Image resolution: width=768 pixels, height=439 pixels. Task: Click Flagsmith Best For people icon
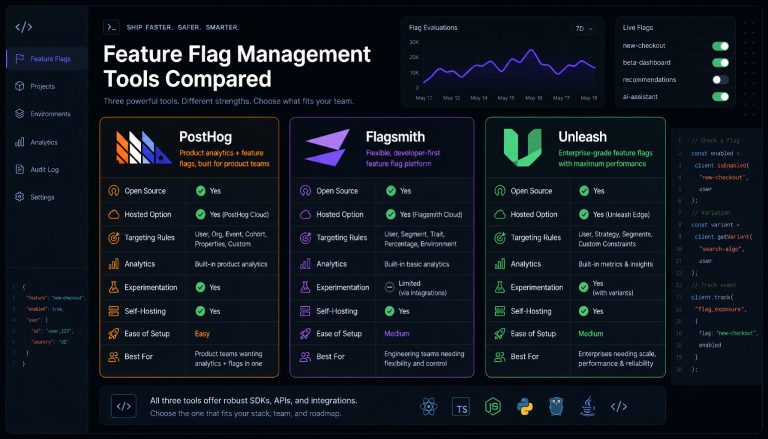pyautogui.click(x=305, y=357)
